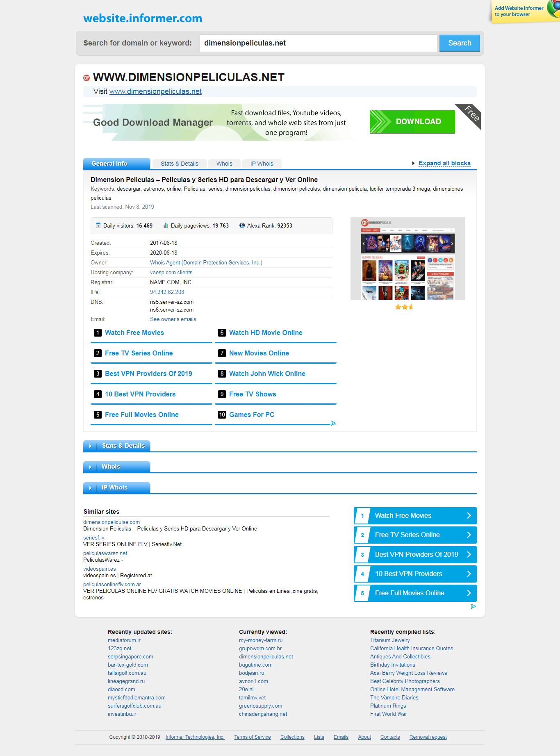Click the Alexa Rank globe icon
The height and width of the screenshot is (756, 560).
tap(242, 225)
